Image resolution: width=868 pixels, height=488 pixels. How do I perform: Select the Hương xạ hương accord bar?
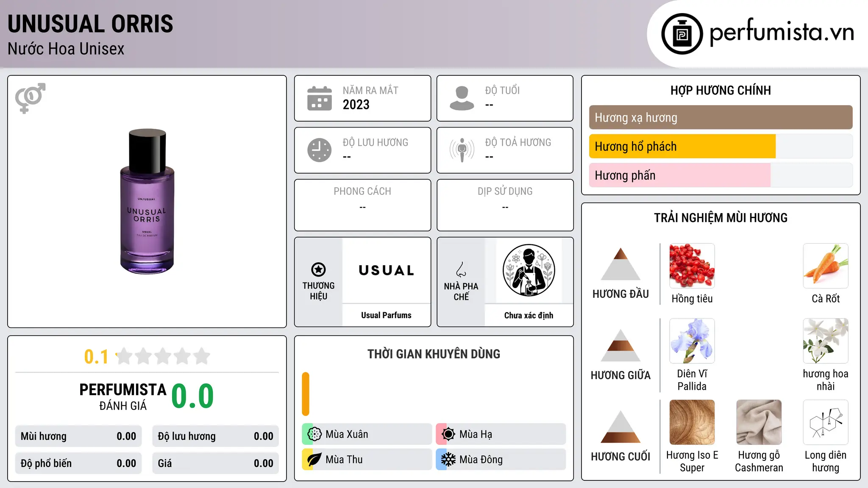(x=721, y=117)
